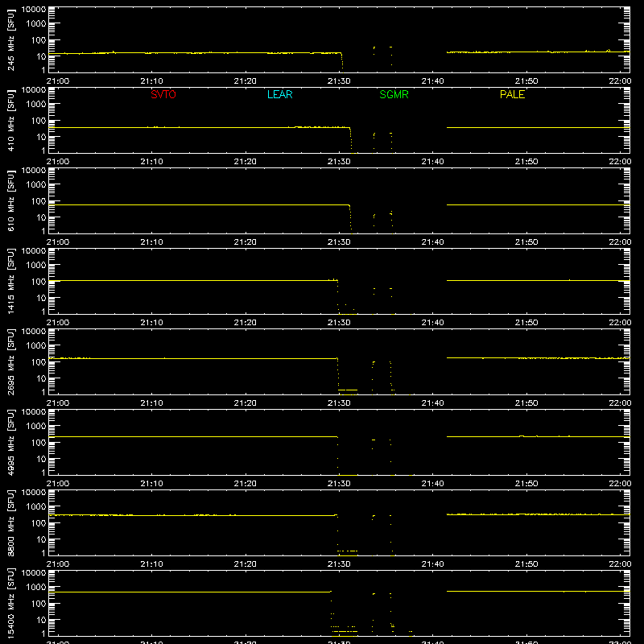
Task: Click 21:00 time label of 1415 MHz plot
Action: point(58,323)
